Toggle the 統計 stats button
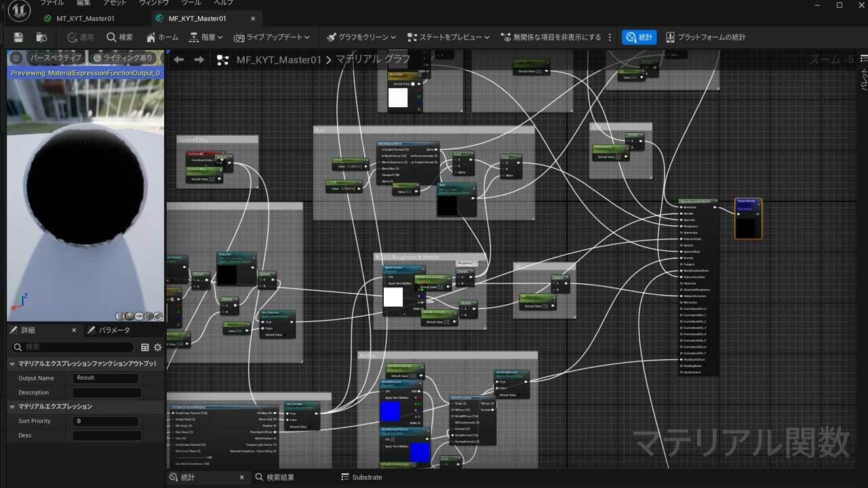Screen dimensions: 868x488 coord(639,37)
